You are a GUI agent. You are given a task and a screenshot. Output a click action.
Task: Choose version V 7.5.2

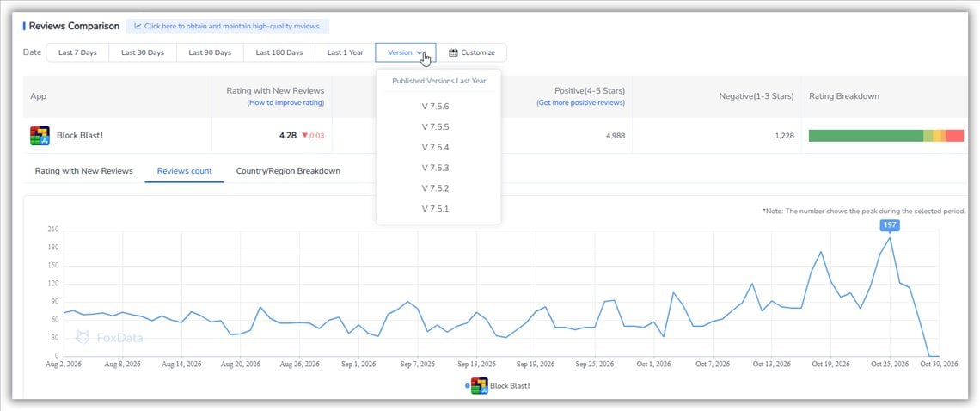point(435,188)
